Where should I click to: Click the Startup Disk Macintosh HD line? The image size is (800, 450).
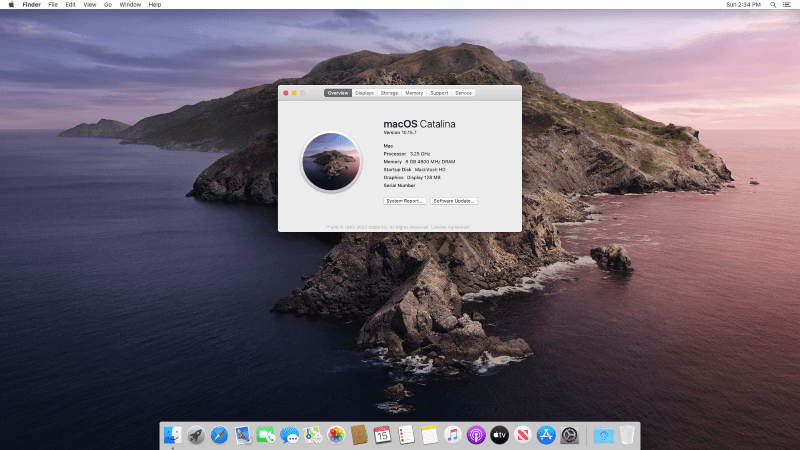(x=414, y=169)
